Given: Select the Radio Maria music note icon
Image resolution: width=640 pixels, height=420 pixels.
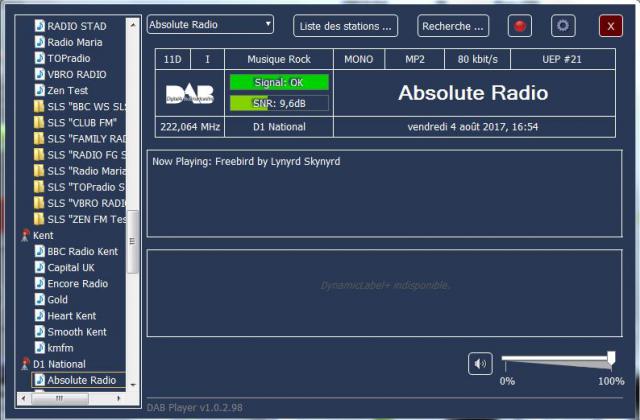Looking at the screenshot, I should pos(40,42).
